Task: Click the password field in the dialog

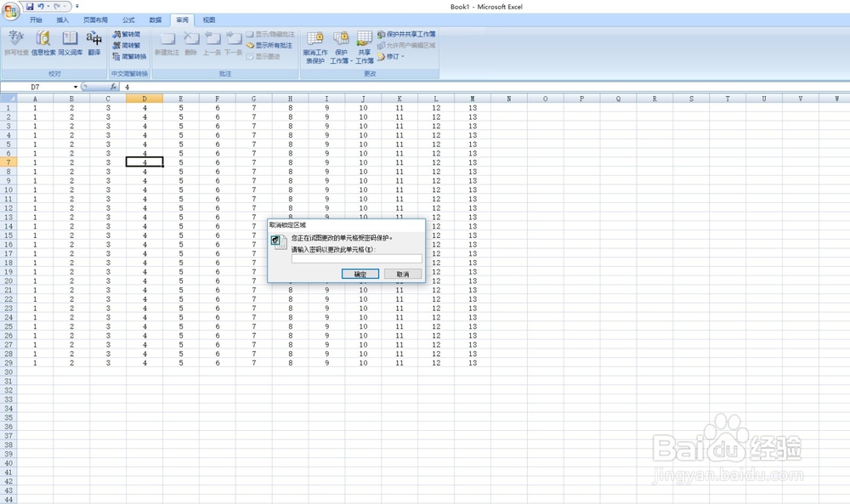Action: 356,259
